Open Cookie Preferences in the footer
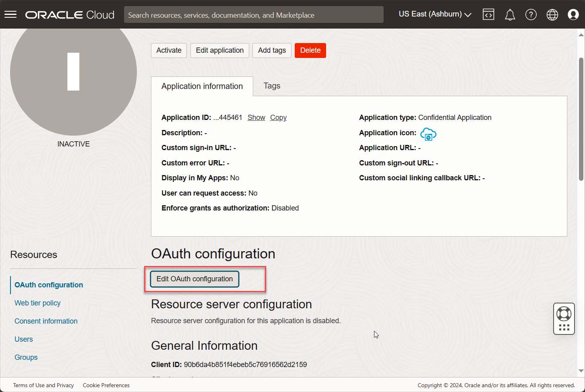The height and width of the screenshot is (392, 585). [106, 385]
